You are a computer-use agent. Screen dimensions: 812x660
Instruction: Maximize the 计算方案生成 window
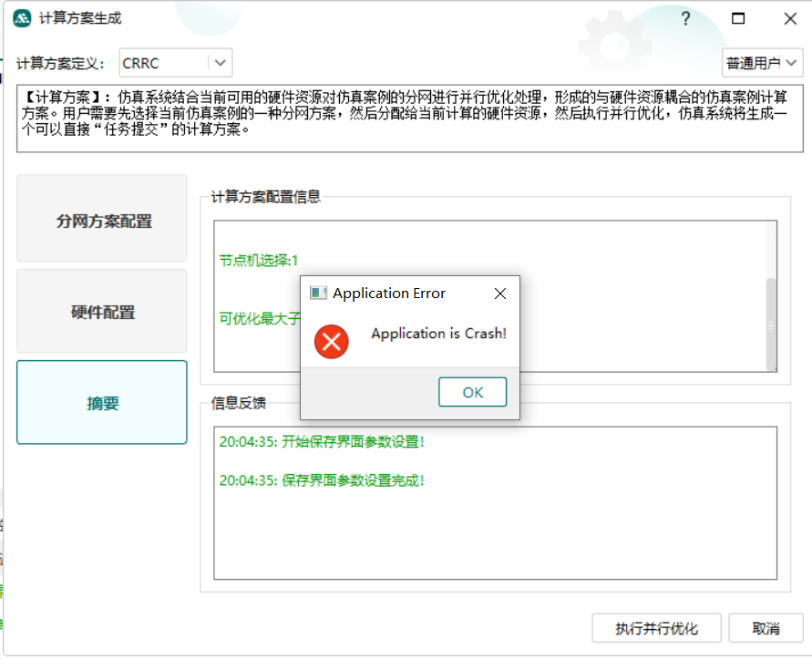738,18
